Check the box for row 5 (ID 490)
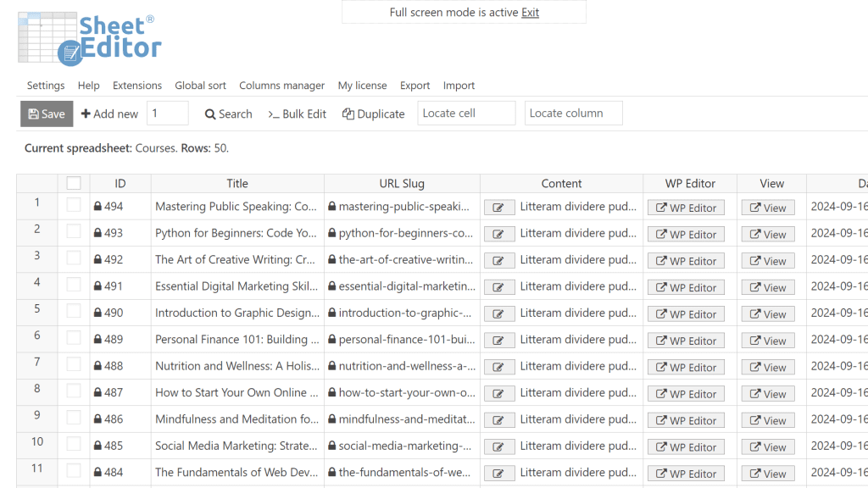868x488 pixels. [74, 311]
